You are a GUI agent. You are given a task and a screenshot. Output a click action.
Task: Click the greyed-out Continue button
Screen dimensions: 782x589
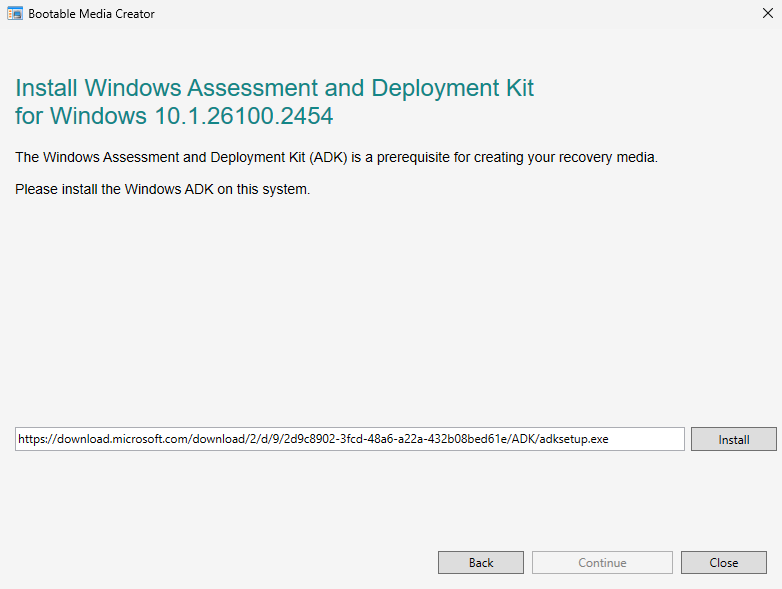point(602,563)
